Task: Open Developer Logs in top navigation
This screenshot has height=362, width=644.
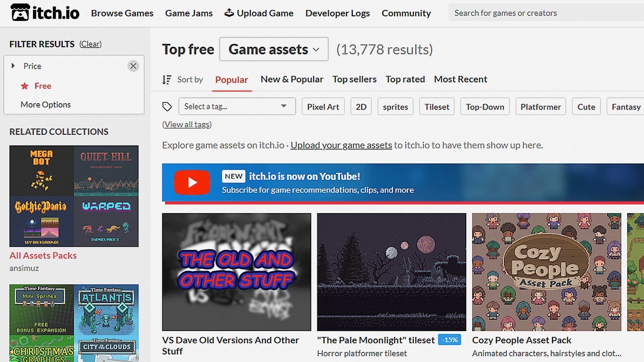Action: [x=337, y=13]
